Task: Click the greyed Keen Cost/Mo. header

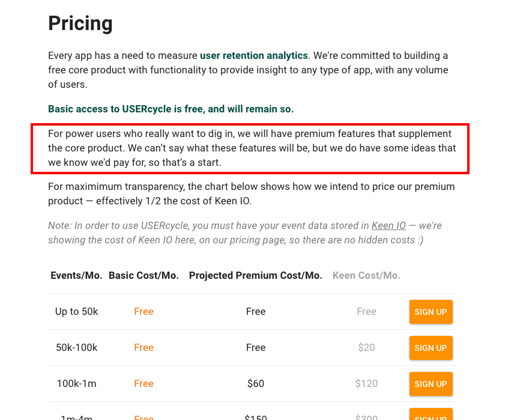Action: (x=366, y=276)
